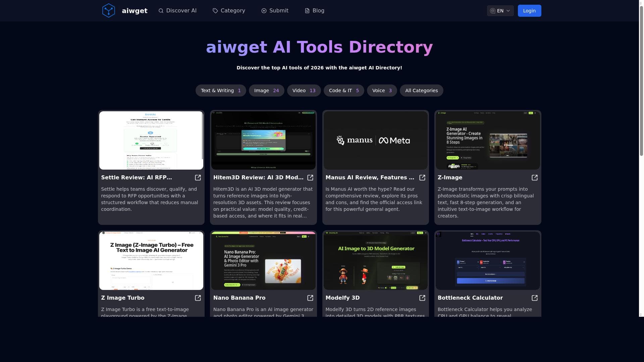Image resolution: width=644 pixels, height=362 pixels.
Task: Expand the EN language dropdown chevron
Action: pyautogui.click(x=508, y=11)
